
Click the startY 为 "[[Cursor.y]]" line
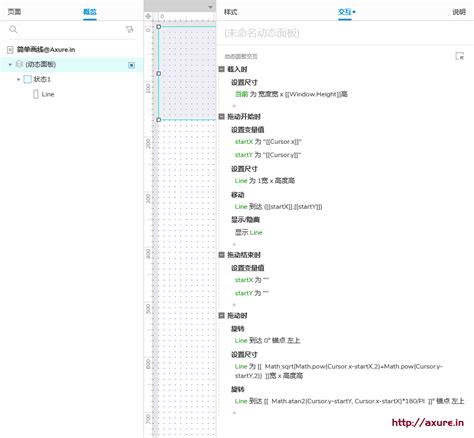tap(268, 155)
